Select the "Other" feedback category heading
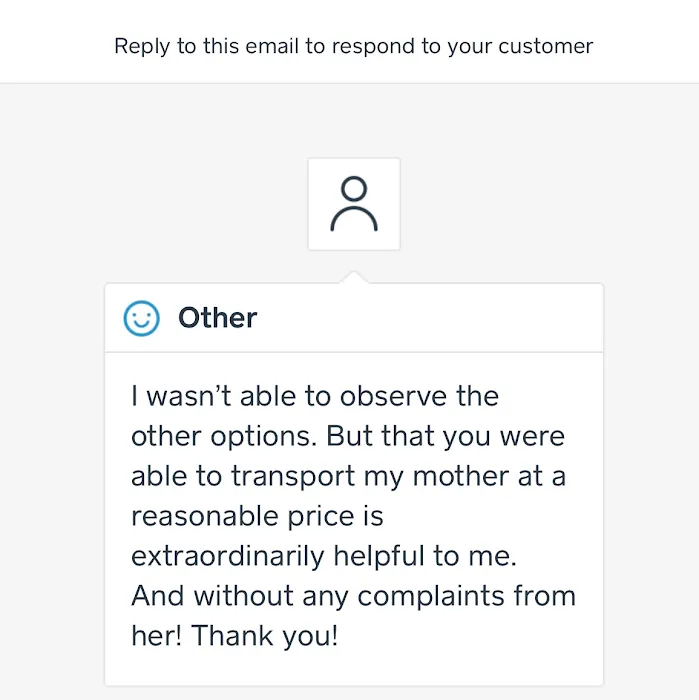 coord(217,318)
